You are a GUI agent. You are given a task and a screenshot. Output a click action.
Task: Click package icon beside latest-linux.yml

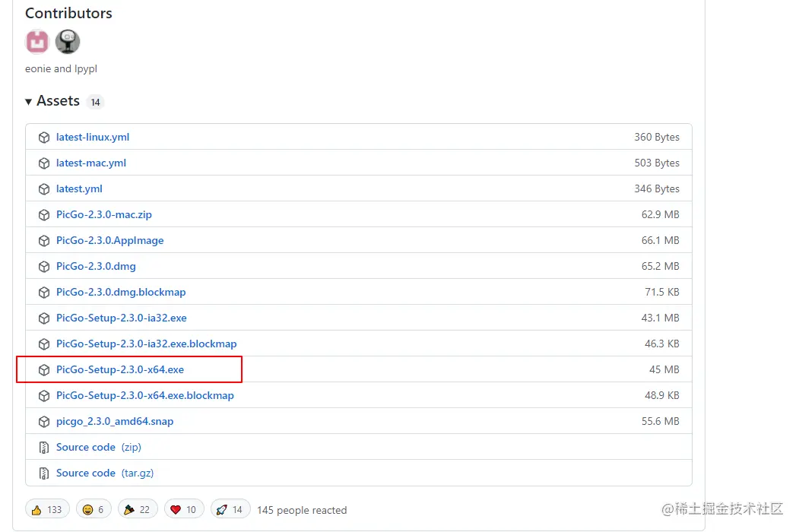coord(44,138)
